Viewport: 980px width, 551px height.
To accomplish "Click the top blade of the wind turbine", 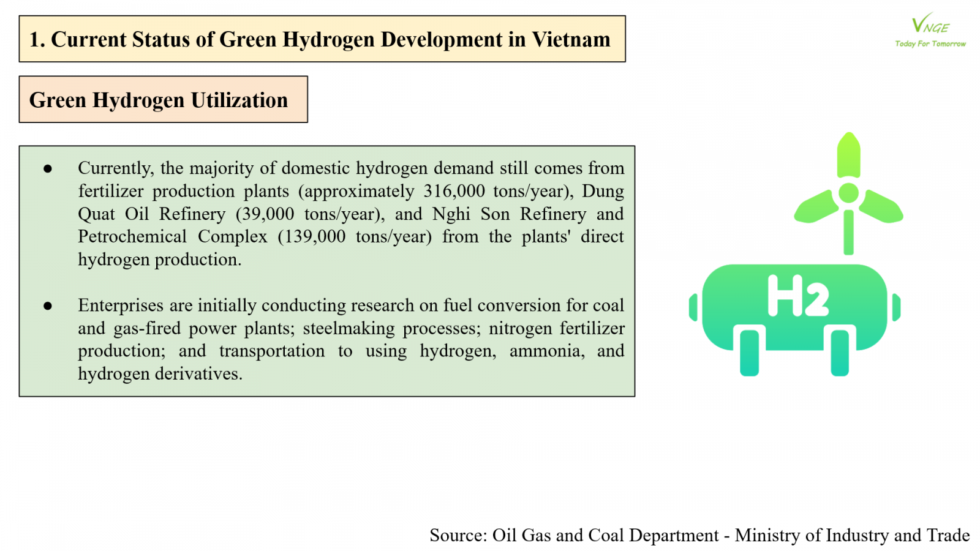I will point(848,156).
